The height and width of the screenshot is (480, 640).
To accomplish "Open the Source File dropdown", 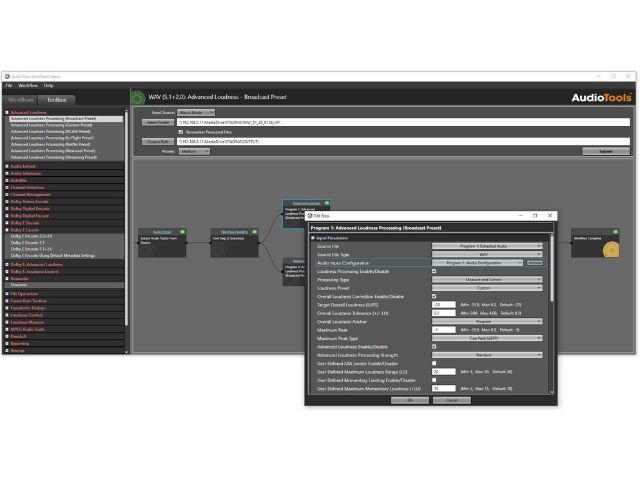I will (x=487, y=246).
